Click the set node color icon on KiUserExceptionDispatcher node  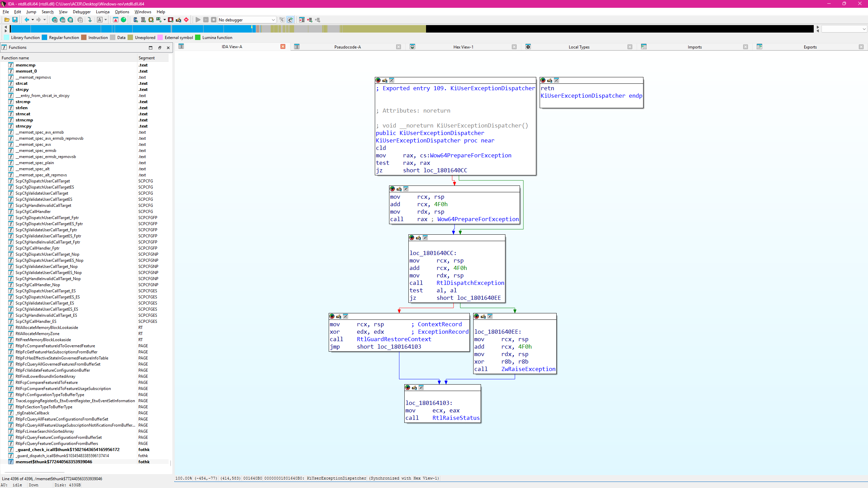378,80
